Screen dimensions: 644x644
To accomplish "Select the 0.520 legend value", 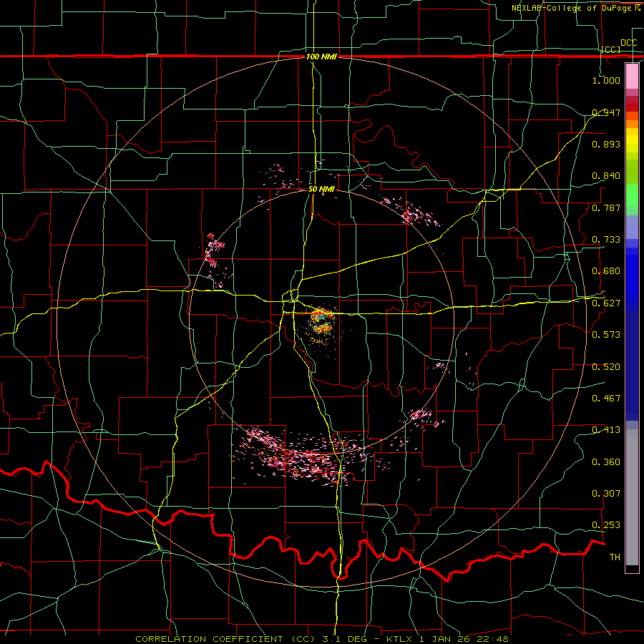I will click(x=606, y=366).
